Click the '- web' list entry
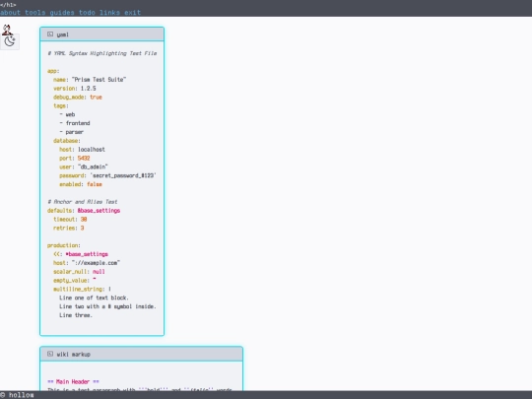 click(67, 114)
